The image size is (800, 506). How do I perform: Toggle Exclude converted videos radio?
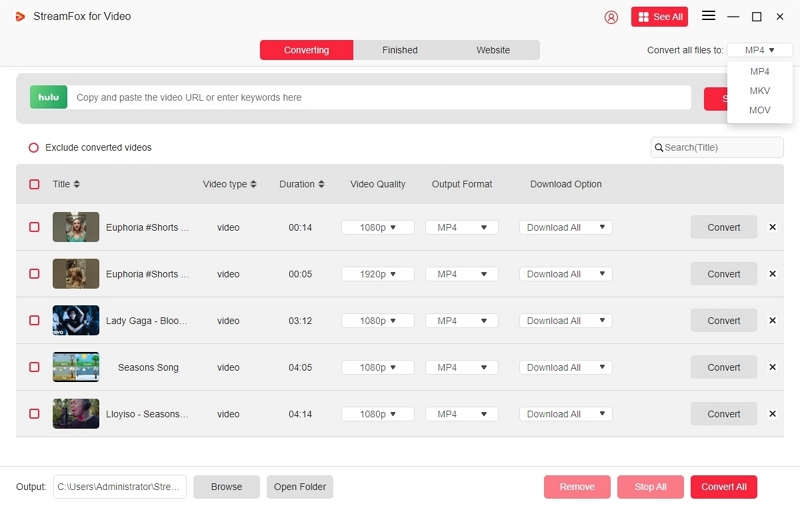pyautogui.click(x=34, y=147)
